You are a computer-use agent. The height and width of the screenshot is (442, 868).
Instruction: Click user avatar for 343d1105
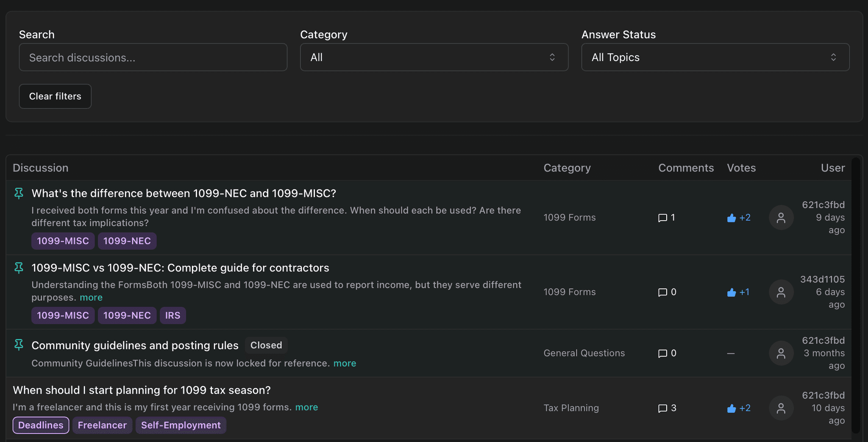click(x=781, y=292)
